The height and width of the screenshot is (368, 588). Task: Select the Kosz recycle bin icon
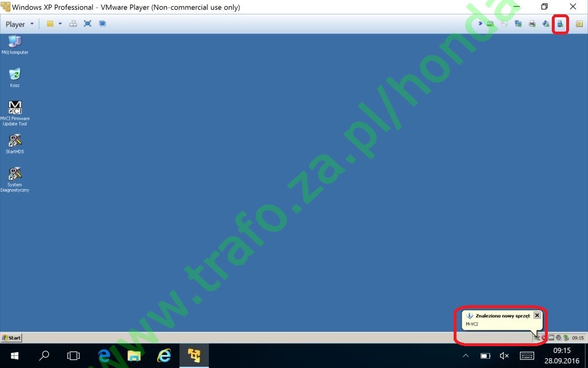(14, 78)
